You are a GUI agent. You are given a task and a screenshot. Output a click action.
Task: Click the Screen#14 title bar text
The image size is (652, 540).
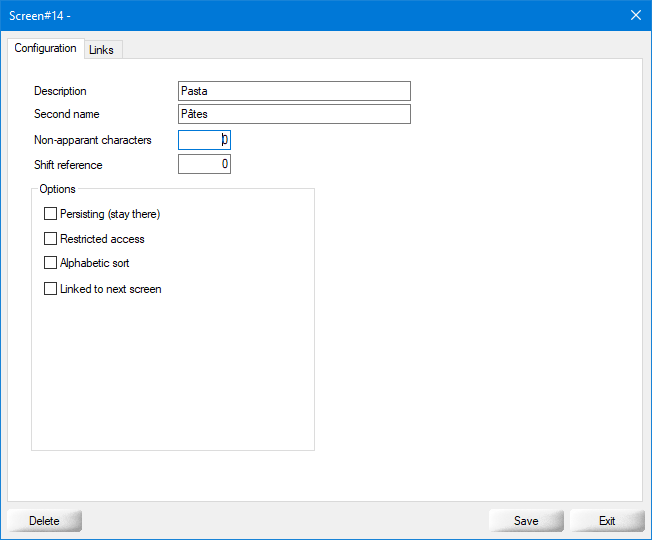click(40, 15)
